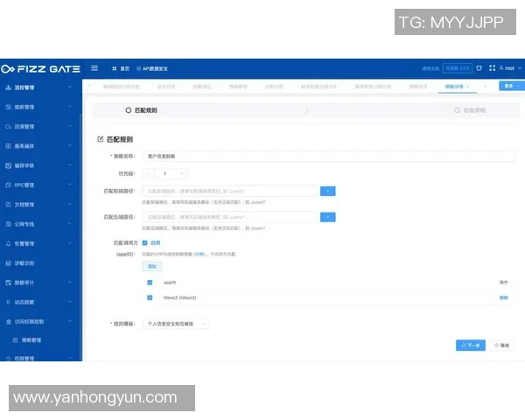The image size is (525, 420).
Task: Click the API数据安全 breadcrumb icon
Action: (138, 68)
